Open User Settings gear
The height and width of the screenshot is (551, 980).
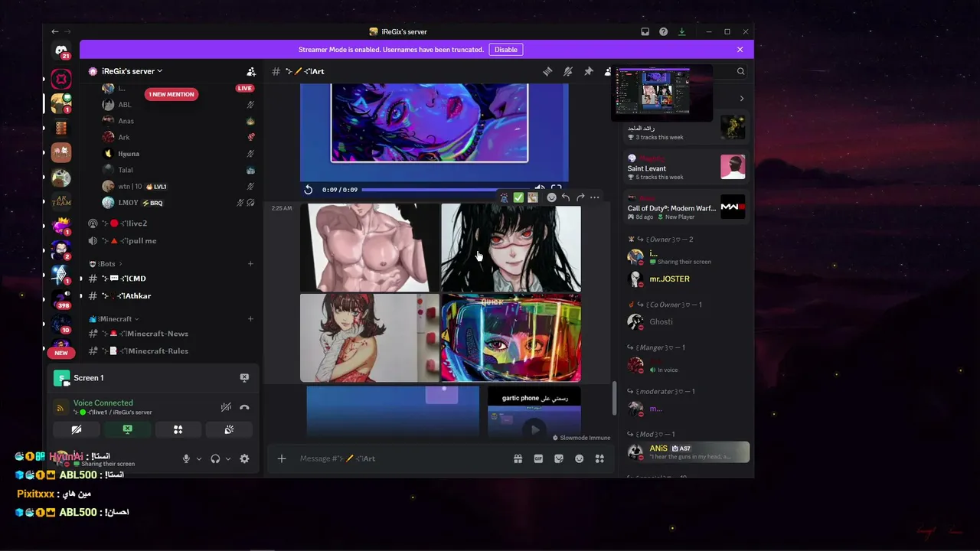point(244,458)
